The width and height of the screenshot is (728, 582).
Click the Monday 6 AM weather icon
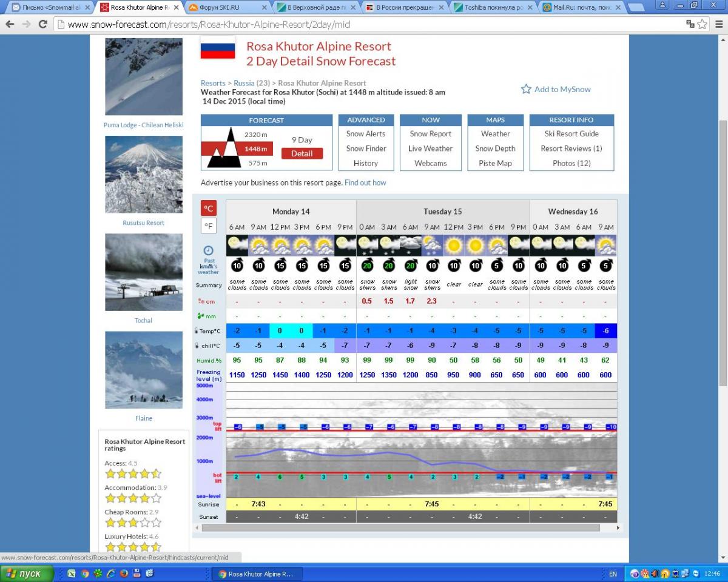click(x=237, y=245)
